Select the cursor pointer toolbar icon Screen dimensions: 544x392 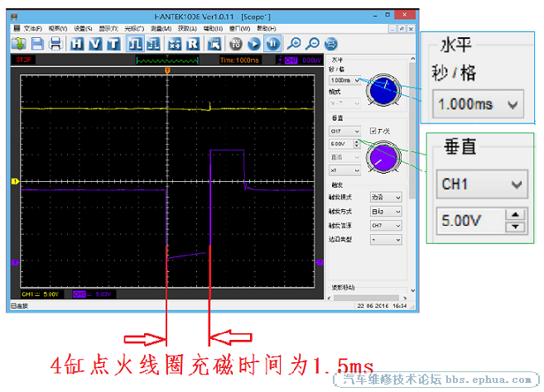[x=214, y=44]
